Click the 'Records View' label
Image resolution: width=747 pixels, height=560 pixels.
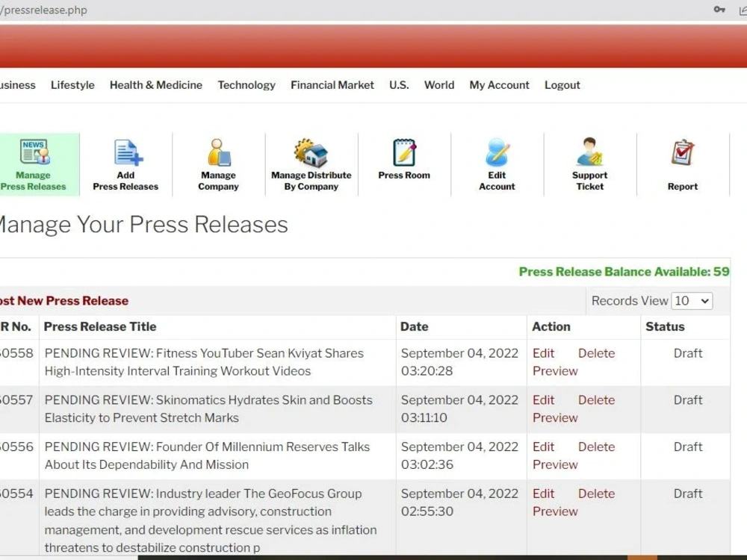(x=629, y=301)
